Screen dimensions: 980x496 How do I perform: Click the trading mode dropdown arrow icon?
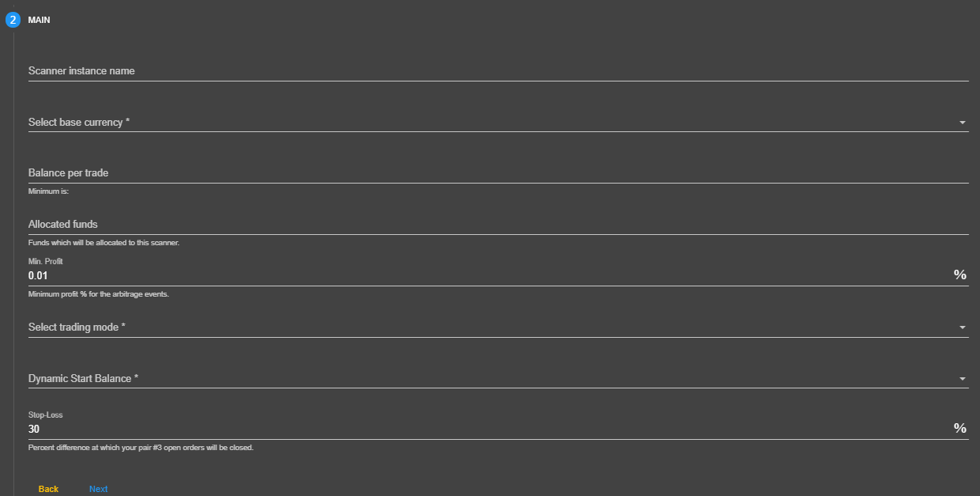coord(962,328)
